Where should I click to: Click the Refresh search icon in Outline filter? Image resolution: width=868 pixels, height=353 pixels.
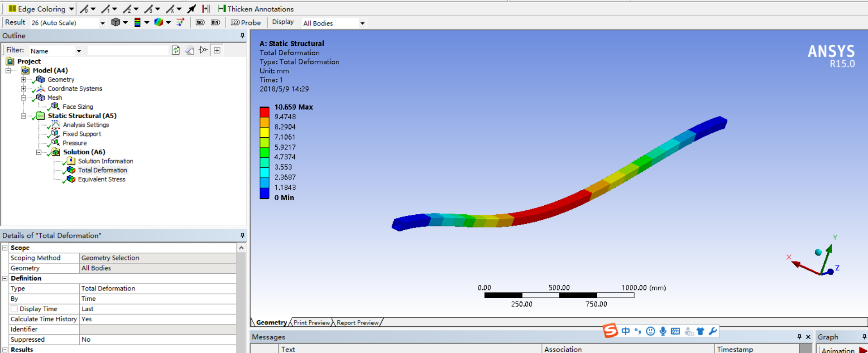coord(176,50)
